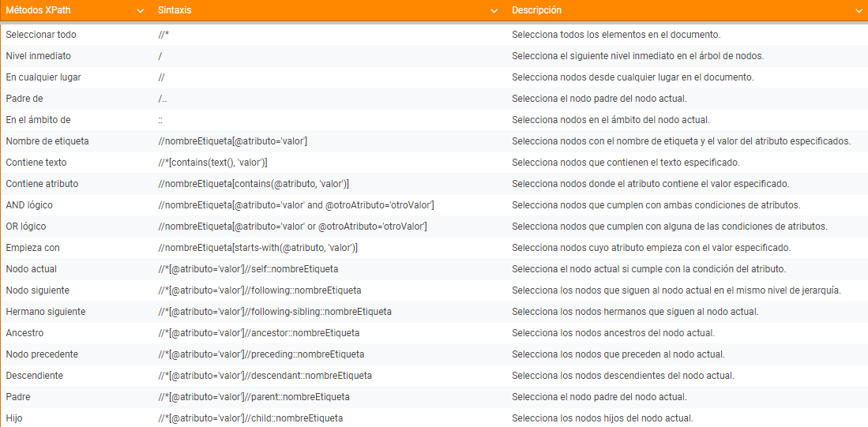
Task: Click the Métodos XPath header label
Action: [38, 11]
